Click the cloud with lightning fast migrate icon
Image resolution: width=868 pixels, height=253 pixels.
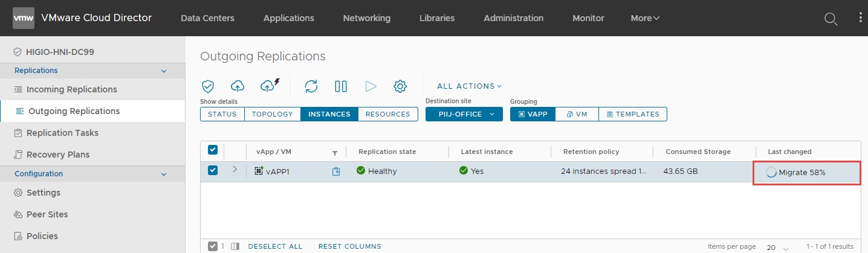click(x=269, y=86)
